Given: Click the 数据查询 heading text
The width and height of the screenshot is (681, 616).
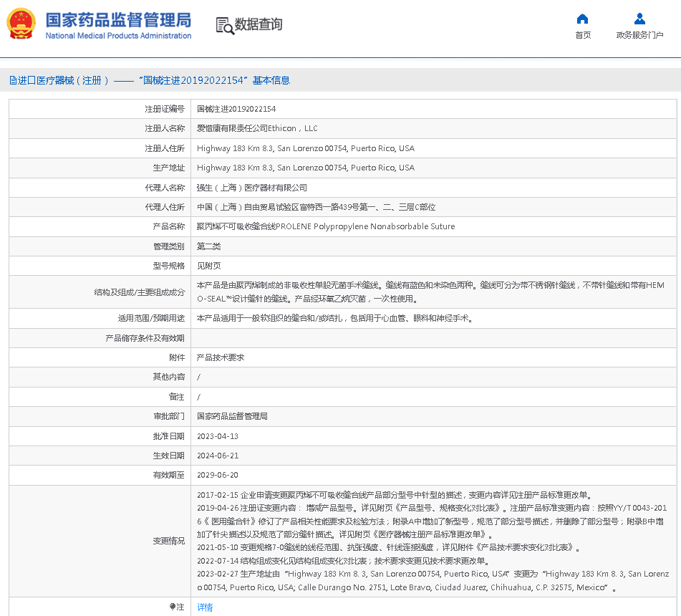Looking at the screenshot, I should [x=259, y=24].
